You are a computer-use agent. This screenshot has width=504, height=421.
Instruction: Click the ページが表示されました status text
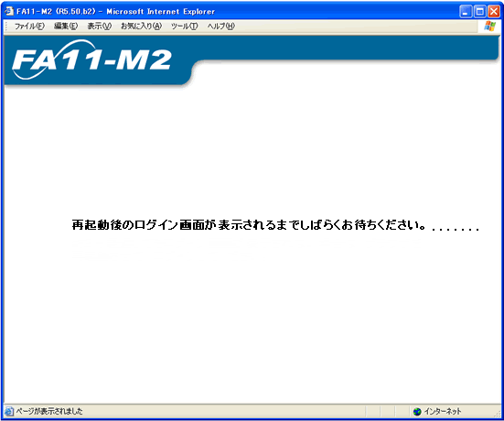[49, 411]
